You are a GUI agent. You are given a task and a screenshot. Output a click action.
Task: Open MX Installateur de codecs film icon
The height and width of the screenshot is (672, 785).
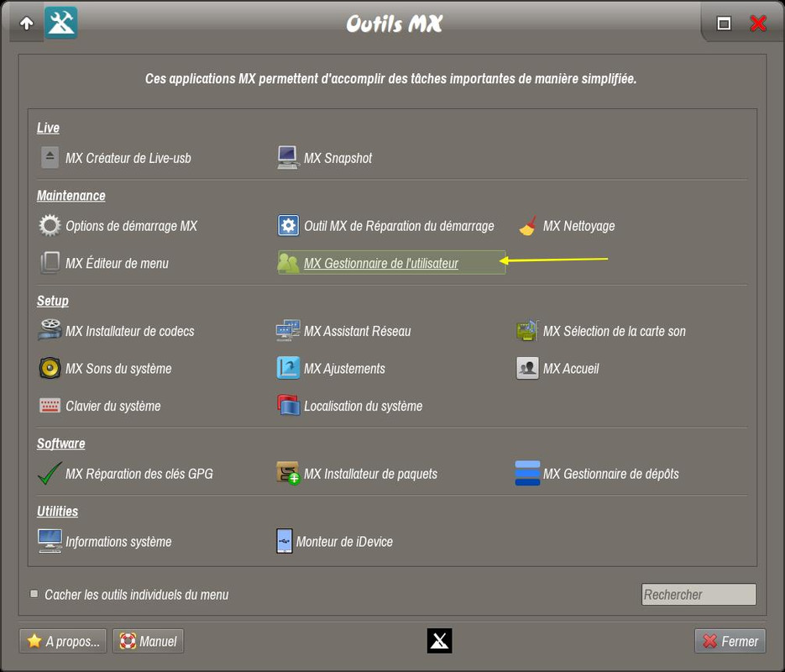pyautogui.click(x=50, y=330)
